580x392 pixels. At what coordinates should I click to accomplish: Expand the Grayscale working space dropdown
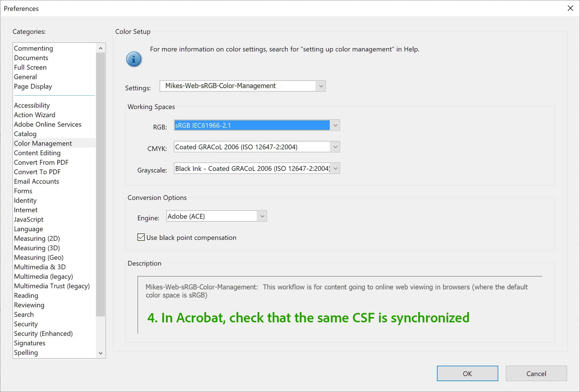click(x=335, y=169)
